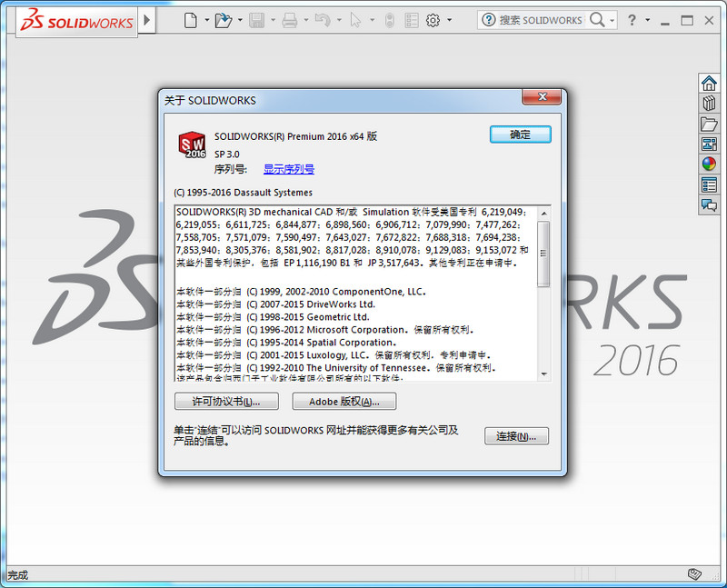Open the Design Library panel
Screen dimensions: 727x588
(x=709, y=103)
